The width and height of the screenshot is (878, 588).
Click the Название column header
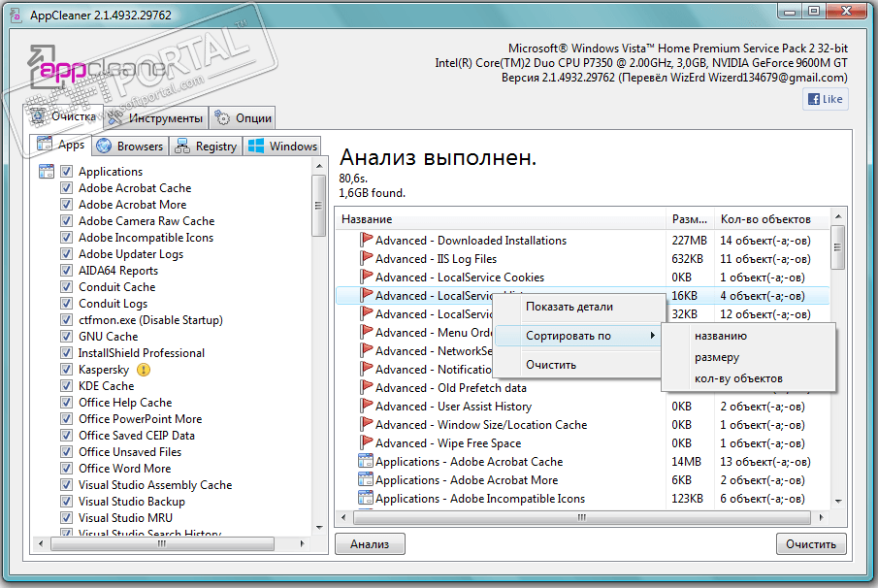click(x=500, y=219)
